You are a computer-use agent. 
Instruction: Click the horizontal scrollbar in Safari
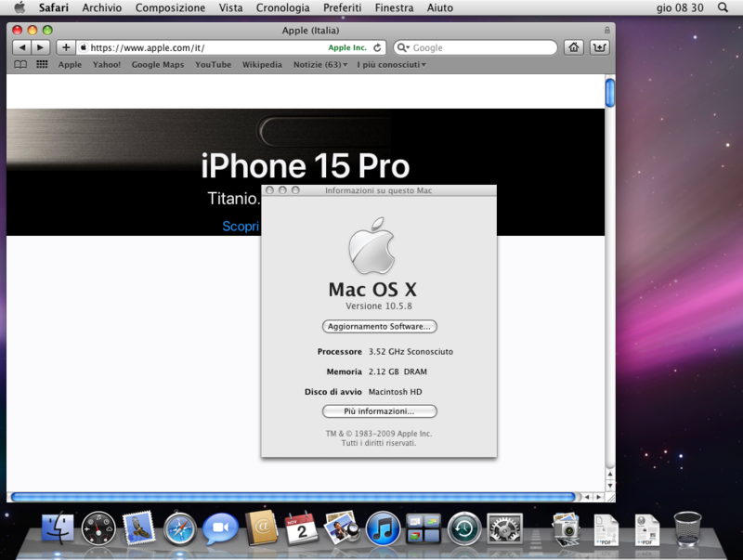tap(293, 497)
